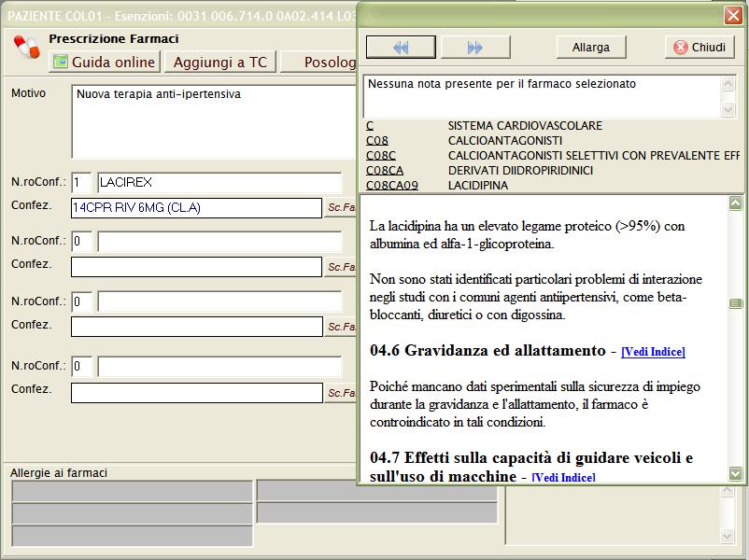Open ATC code C08CA09 lacidipina link
The width and height of the screenshot is (749, 560).
[385, 186]
